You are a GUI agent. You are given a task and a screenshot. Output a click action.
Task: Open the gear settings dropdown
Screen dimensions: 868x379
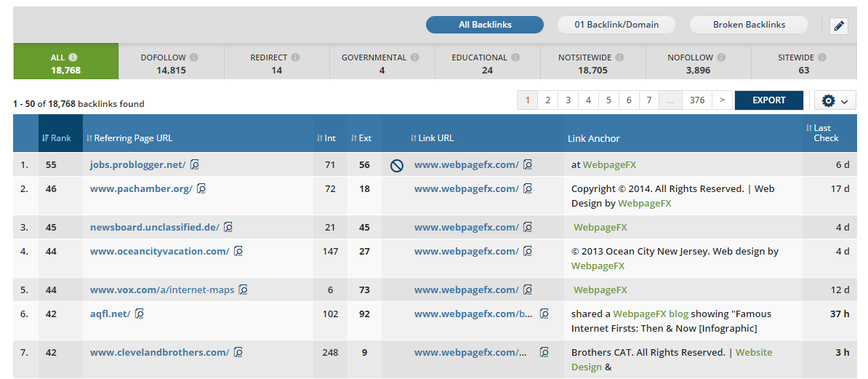coord(835,101)
